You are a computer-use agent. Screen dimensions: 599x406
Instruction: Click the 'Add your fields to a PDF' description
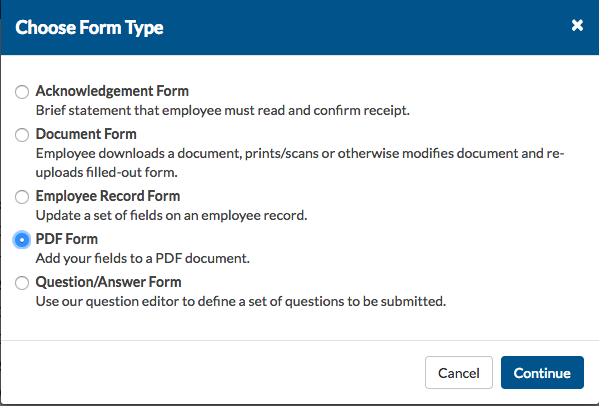(x=142, y=259)
